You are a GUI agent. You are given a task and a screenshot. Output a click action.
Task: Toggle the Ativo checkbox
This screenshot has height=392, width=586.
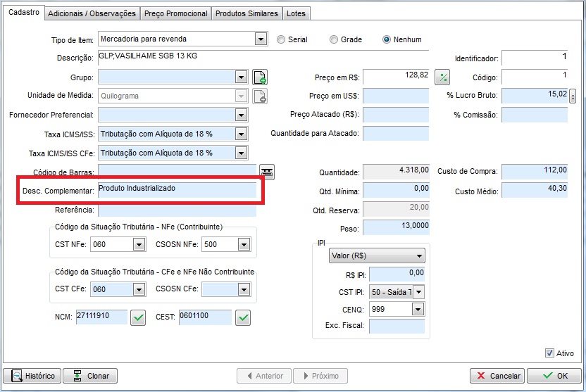coord(550,353)
